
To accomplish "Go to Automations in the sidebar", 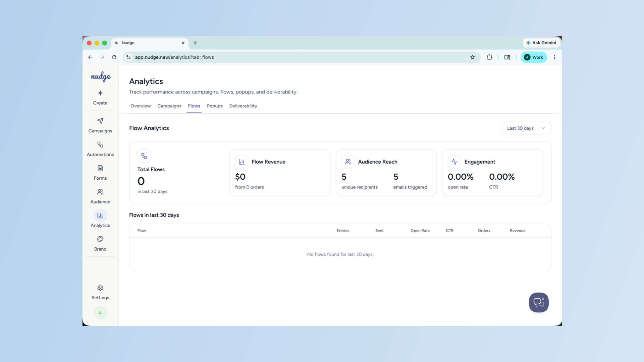I will point(100,149).
